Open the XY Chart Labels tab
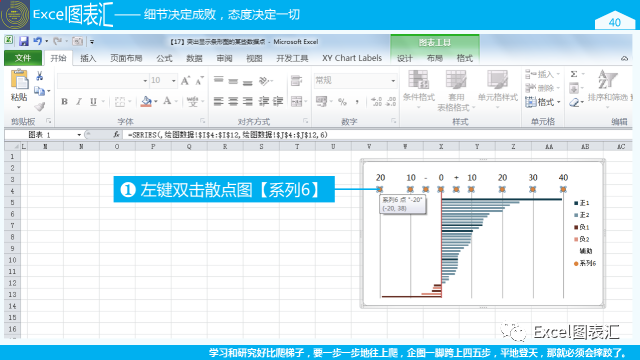This screenshot has height=360, width=640. click(x=352, y=58)
